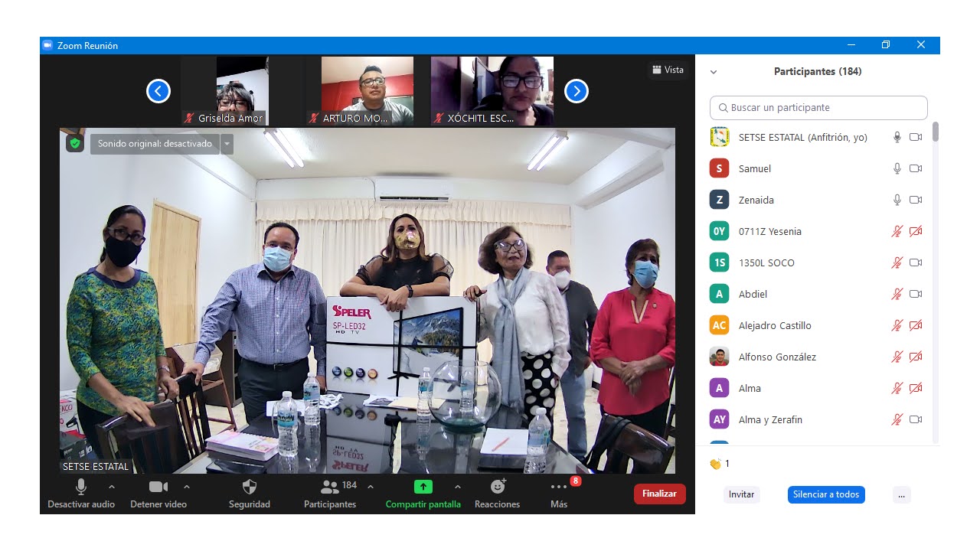Expand audio options arrow next to microphone
This screenshot has width=980, height=551.
[x=112, y=487]
